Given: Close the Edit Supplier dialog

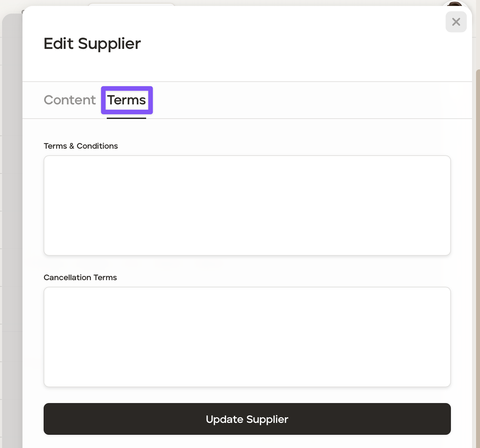Looking at the screenshot, I should tap(456, 22).
